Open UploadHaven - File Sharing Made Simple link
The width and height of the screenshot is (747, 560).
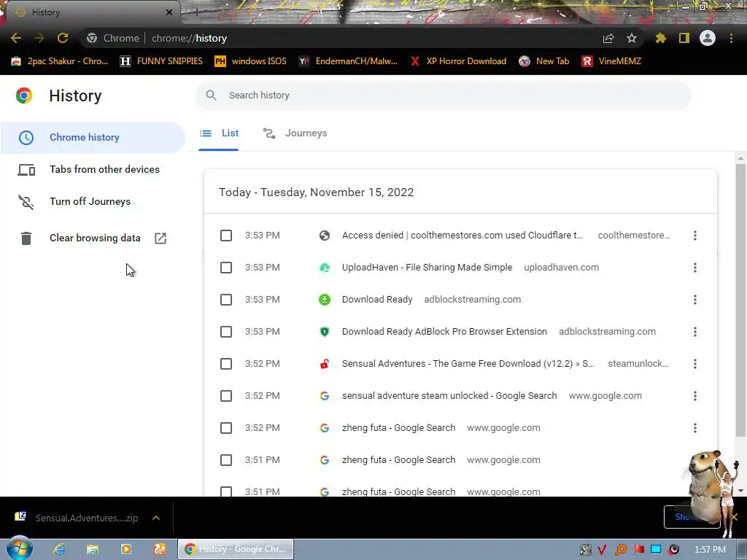click(427, 268)
